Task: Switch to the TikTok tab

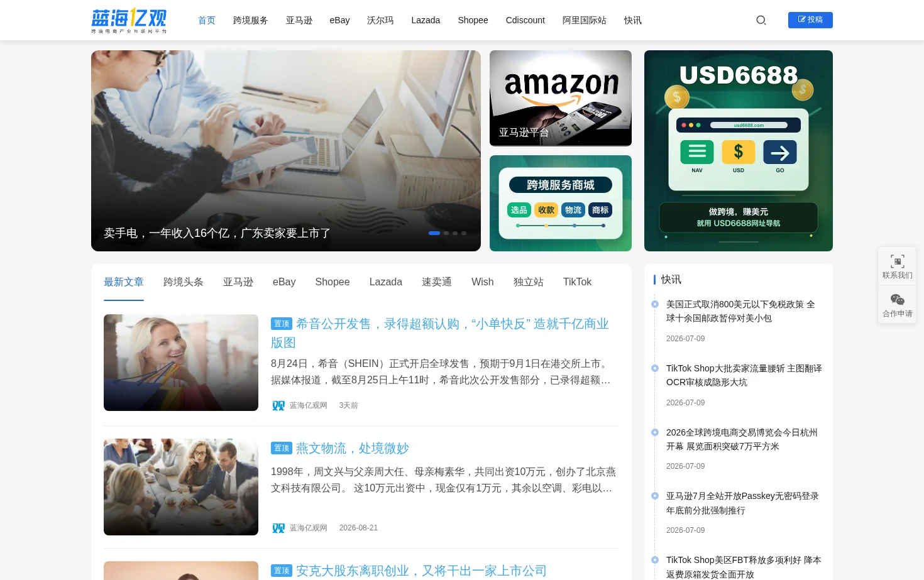Action: point(577,282)
